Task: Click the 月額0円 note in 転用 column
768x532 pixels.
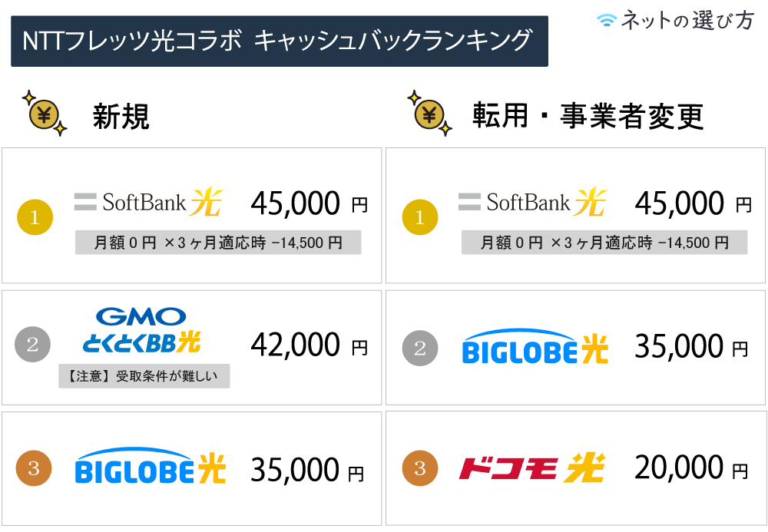Action: [604, 243]
